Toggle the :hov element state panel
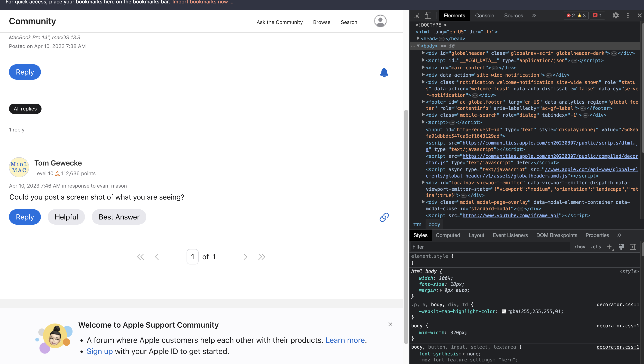The image size is (644, 364). (580, 247)
